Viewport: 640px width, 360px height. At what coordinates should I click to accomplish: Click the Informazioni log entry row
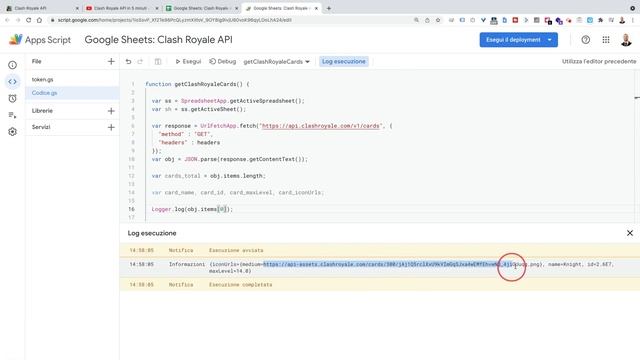380,267
